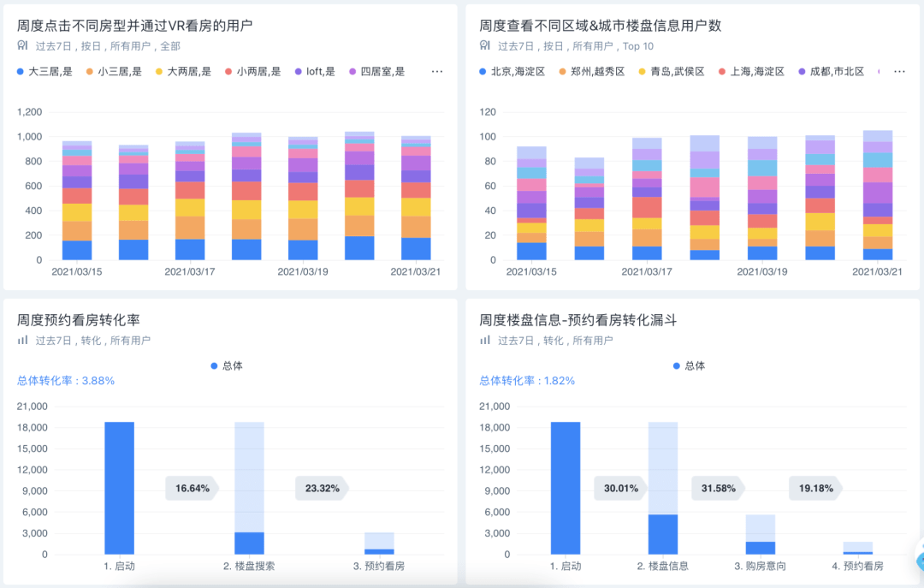Screen dimensions: 924x588
Task: Expand more legend items in 区域城市 chart
Action: pos(899,71)
